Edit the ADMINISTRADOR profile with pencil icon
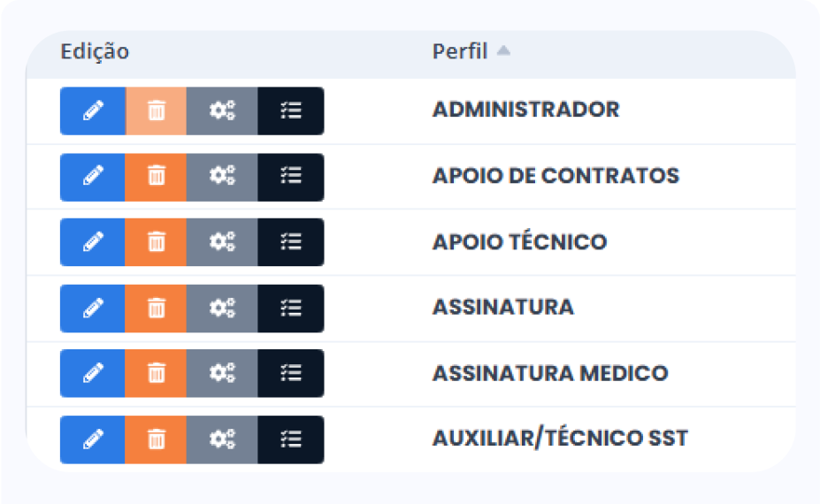820x504 pixels. (x=93, y=111)
